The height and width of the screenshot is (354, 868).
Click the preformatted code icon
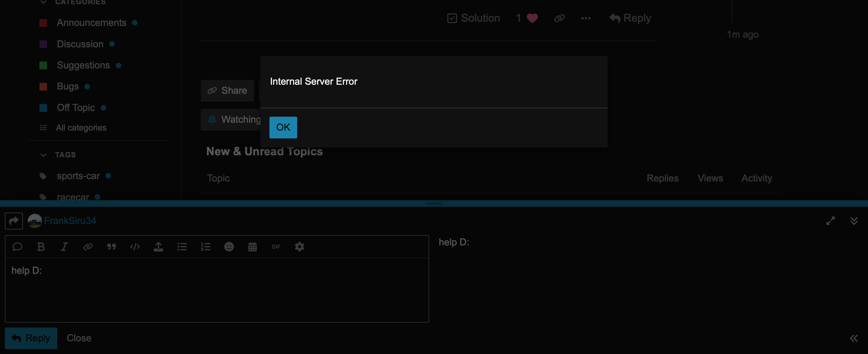[135, 247]
